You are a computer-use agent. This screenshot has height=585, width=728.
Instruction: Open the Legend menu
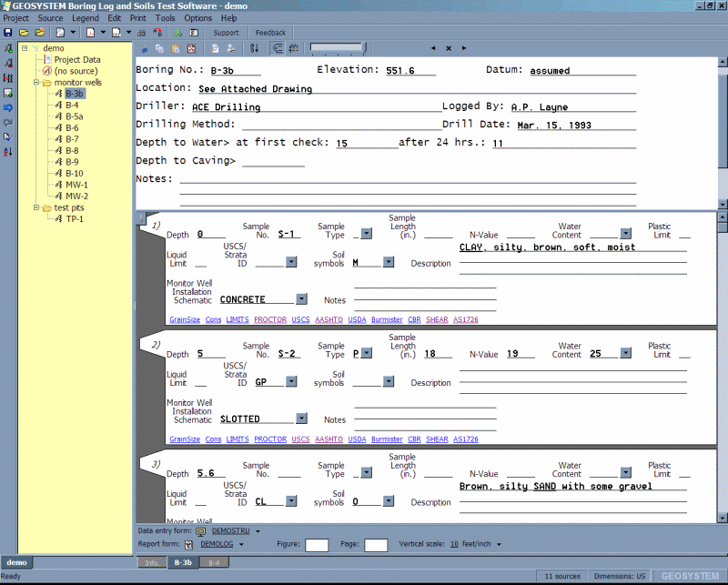(86, 18)
